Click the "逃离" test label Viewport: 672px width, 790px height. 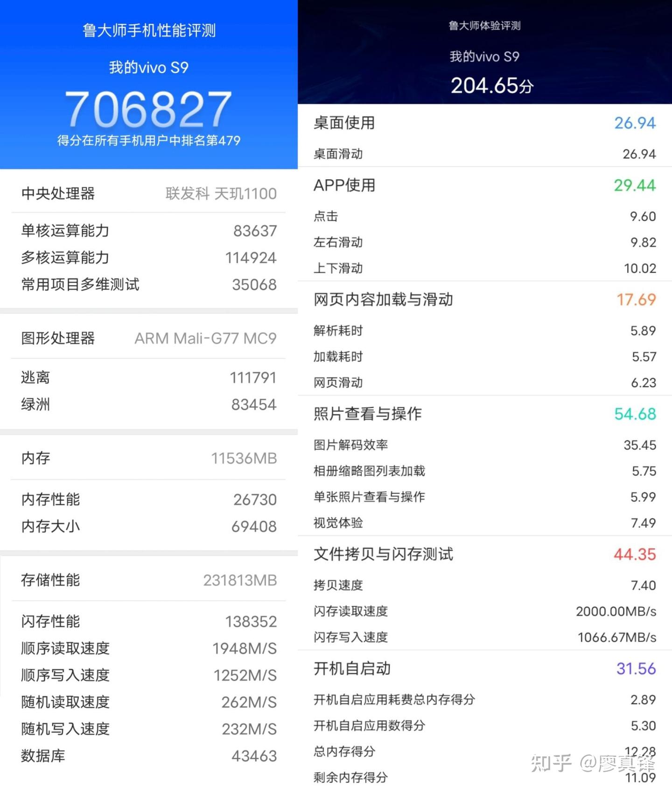coord(35,378)
